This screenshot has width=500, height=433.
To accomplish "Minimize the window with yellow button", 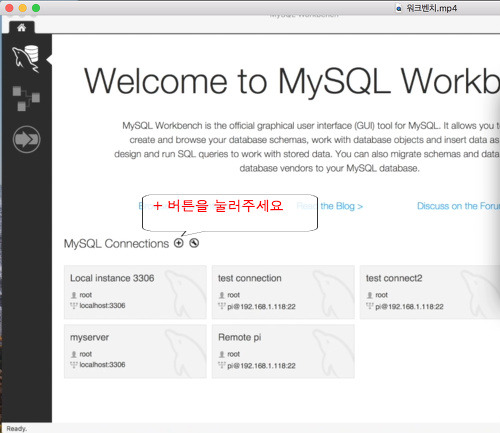I will coord(23,8).
